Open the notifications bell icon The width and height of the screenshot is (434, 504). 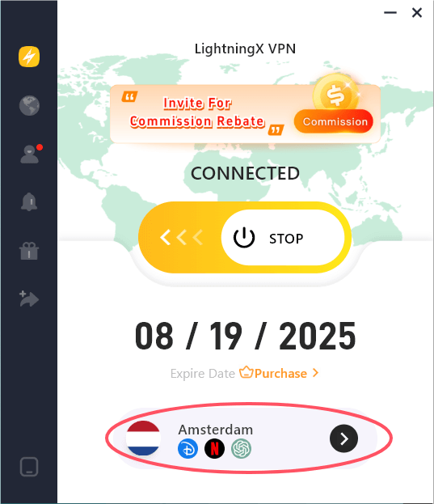pos(29,202)
